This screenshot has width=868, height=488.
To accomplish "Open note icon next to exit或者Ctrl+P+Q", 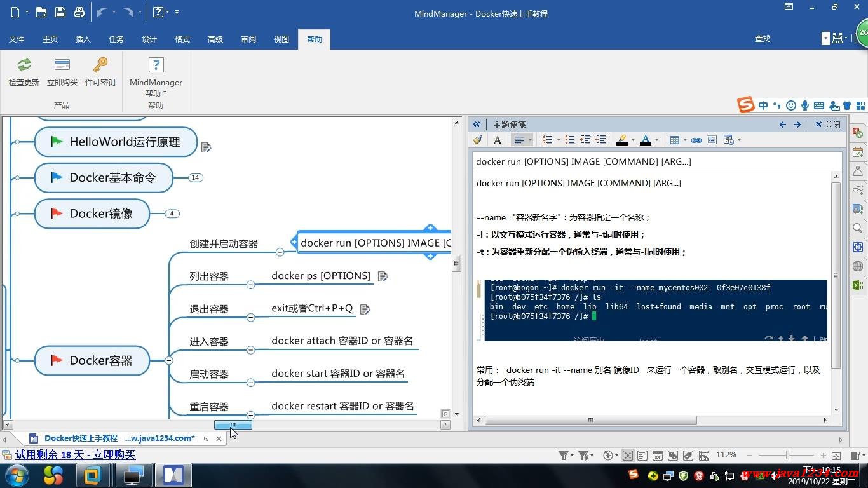I will [x=365, y=309].
